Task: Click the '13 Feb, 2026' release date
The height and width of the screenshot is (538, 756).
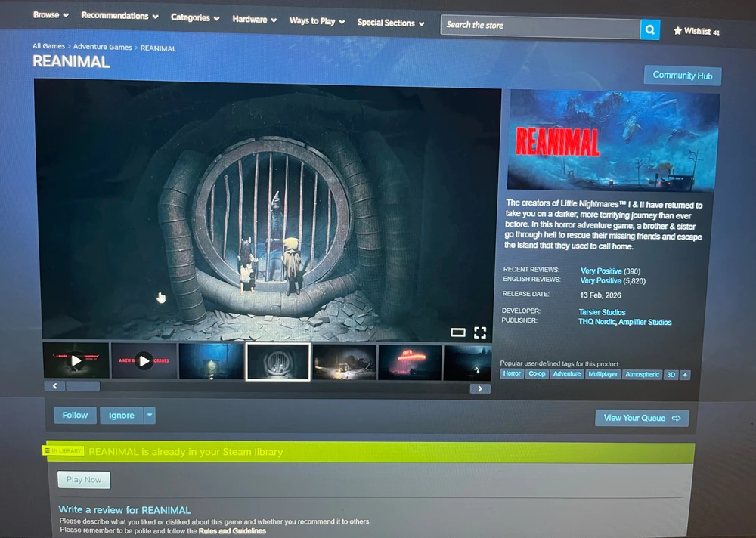Action: point(600,295)
